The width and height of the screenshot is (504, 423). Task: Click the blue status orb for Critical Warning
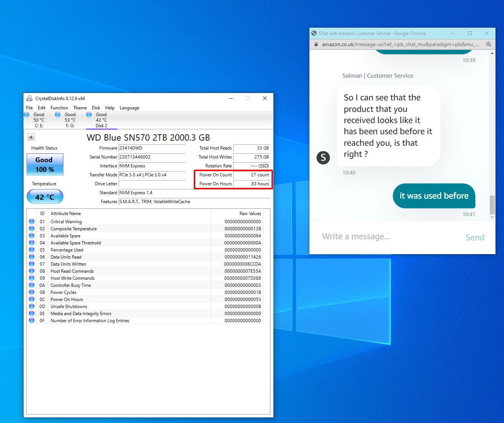[x=32, y=221]
